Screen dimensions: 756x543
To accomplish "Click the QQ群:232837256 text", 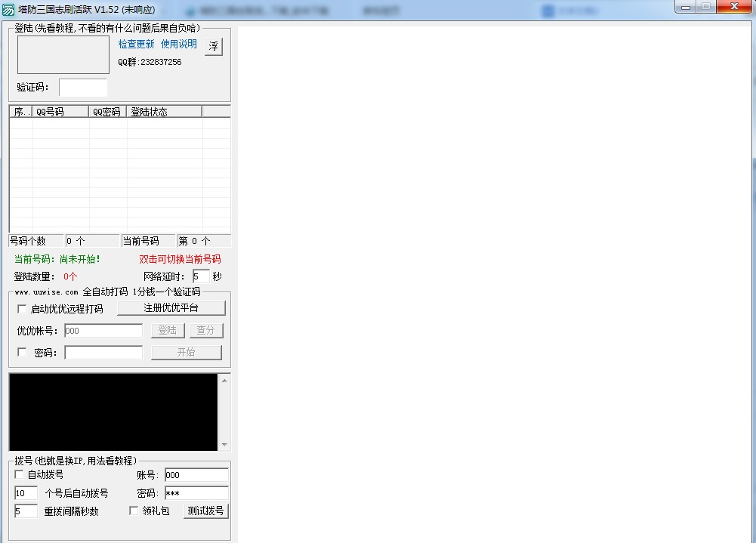I will click(150, 62).
